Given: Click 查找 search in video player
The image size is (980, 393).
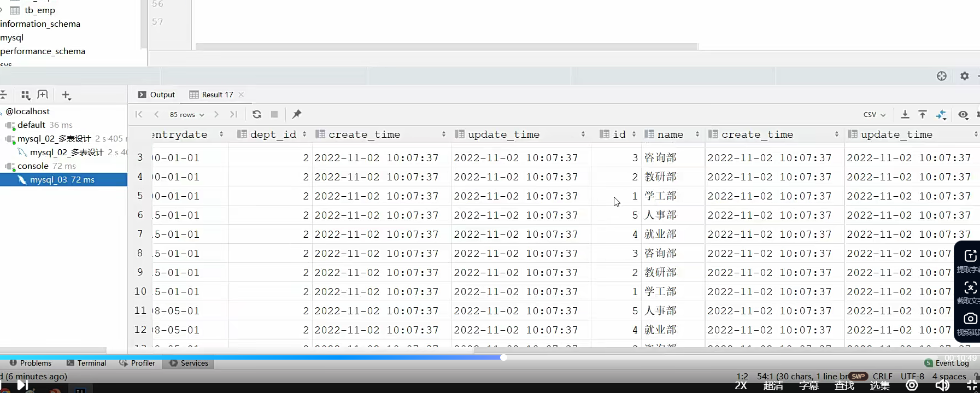Looking at the screenshot, I should pos(844,386).
